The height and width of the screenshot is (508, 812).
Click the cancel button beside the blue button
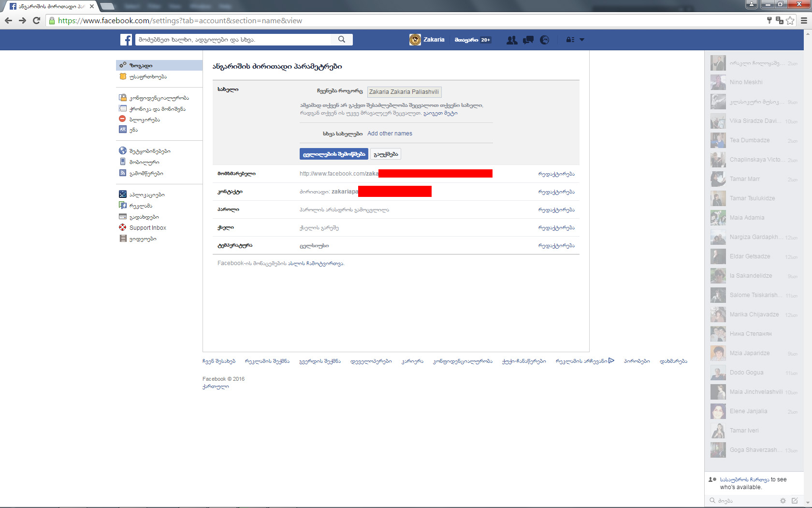[386, 154]
